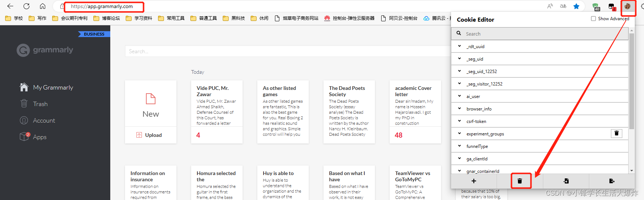Open the 会议期刊专利 bookmark folder
Screen dimensions: 644x200
click(70, 18)
